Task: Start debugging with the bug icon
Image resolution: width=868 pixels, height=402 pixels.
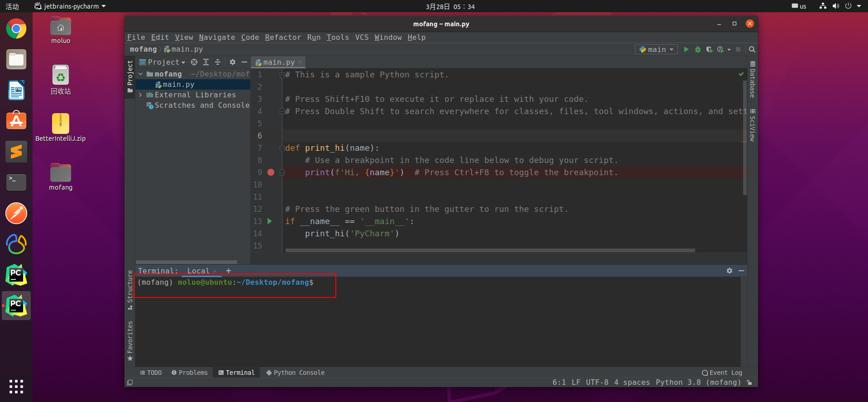Action: pyautogui.click(x=698, y=49)
